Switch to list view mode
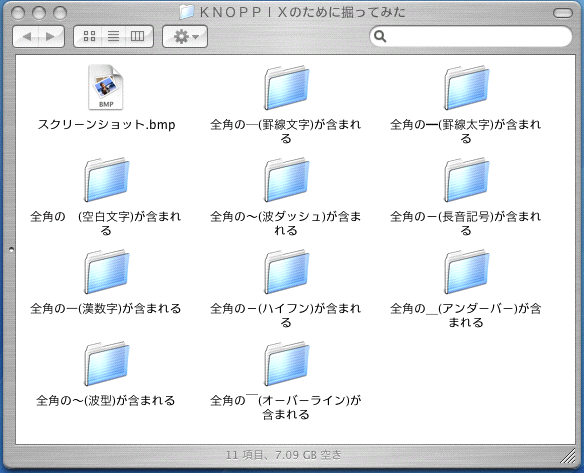This screenshot has height=473, width=584. [113, 36]
